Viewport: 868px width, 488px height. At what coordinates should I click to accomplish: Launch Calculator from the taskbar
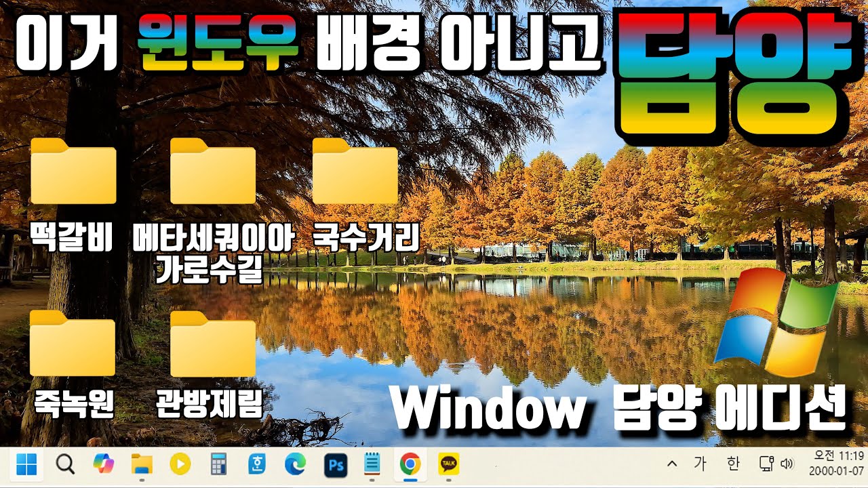pos(218,464)
